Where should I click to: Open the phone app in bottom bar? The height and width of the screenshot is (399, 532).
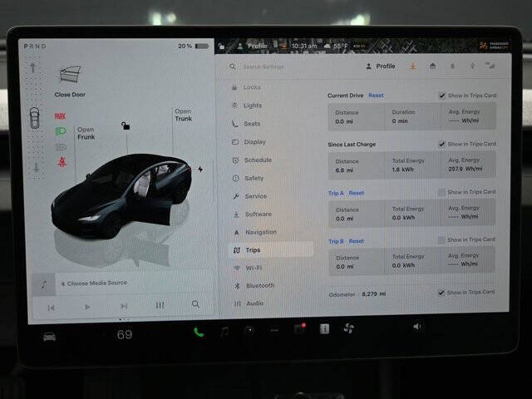click(199, 332)
